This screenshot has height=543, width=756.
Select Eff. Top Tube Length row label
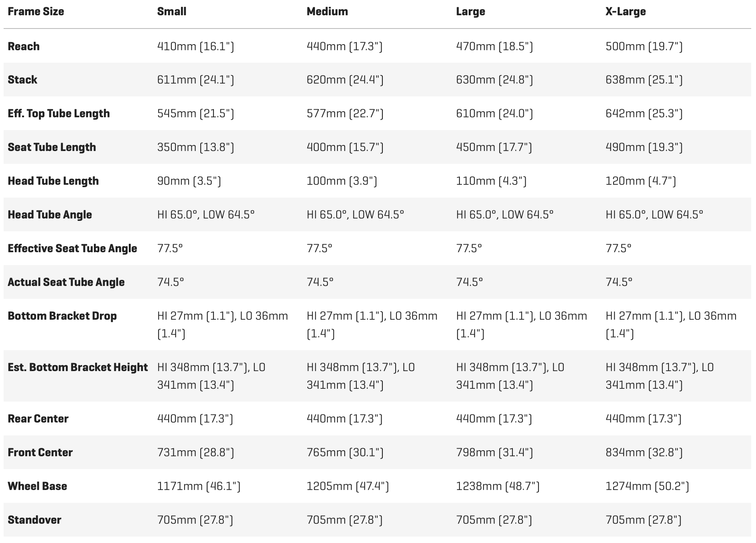(x=59, y=113)
